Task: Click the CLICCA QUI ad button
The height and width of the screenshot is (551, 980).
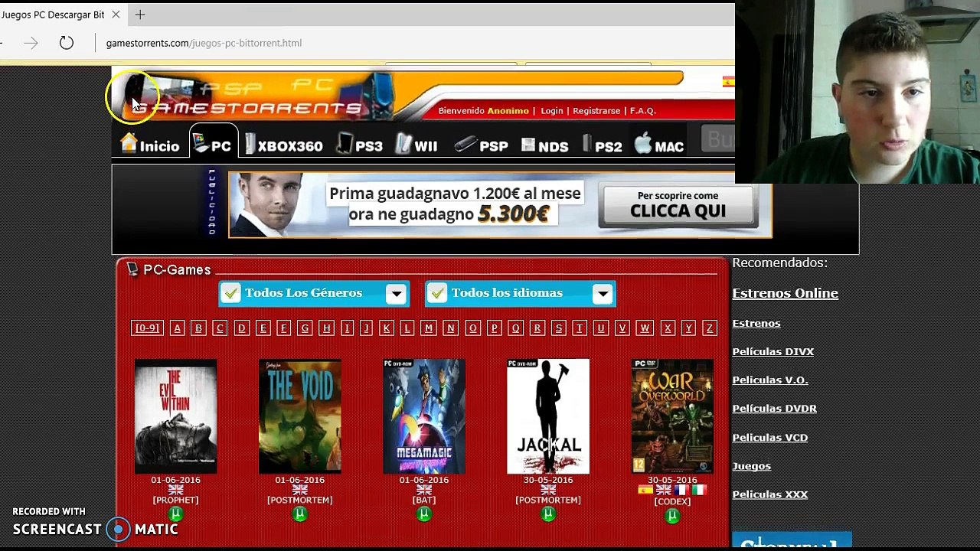Action: click(678, 204)
